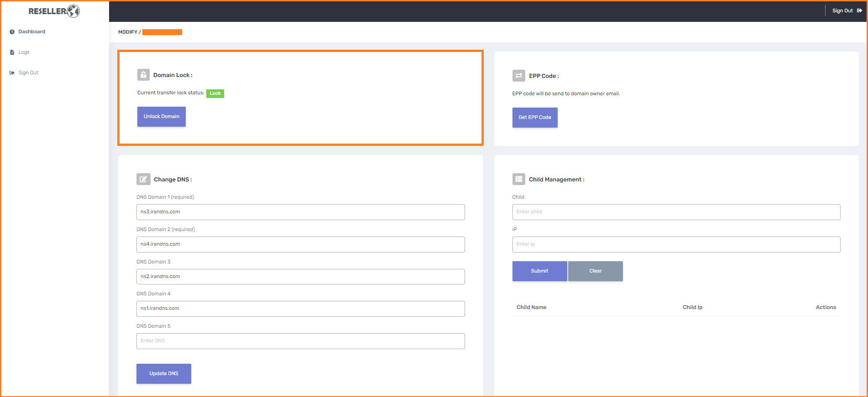
Task: Click the Change DNS edit icon
Action: pyautogui.click(x=143, y=179)
